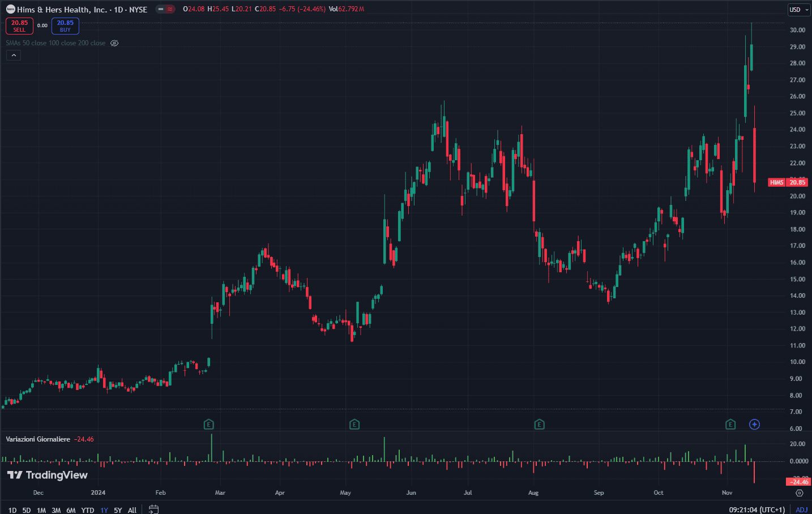This screenshot has width=812, height=514.
Task: Set range to YTD
Action: [x=88, y=510]
